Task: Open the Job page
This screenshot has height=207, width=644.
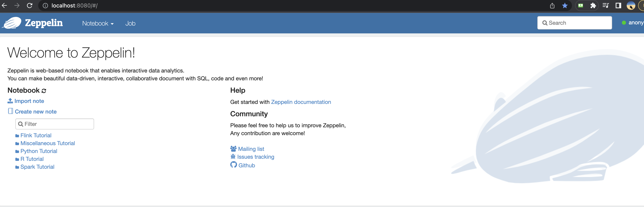Action: [x=130, y=23]
